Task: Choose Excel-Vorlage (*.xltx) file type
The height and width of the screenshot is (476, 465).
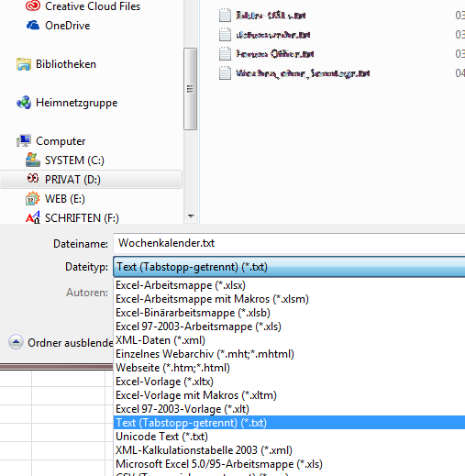Action: (289, 382)
